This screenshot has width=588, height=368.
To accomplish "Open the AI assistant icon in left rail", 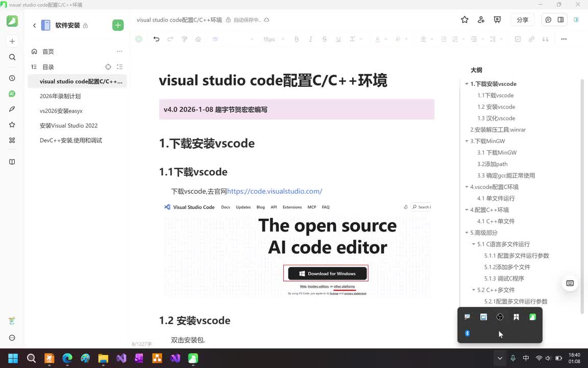I will click(12, 94).
